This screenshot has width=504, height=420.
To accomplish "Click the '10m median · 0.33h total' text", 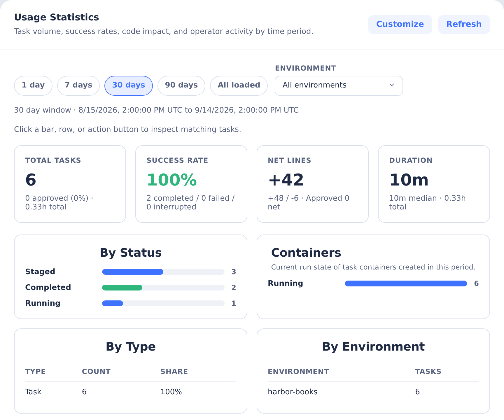I will pos(427,202).
